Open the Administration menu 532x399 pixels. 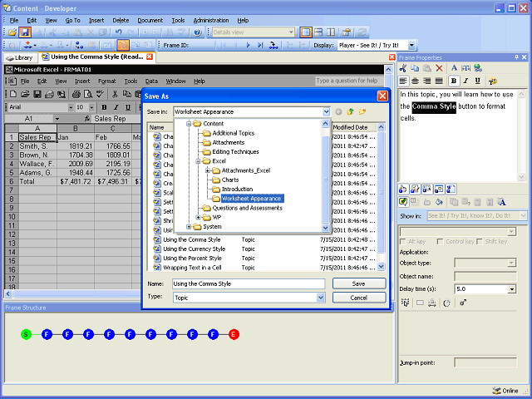[211, 20]
